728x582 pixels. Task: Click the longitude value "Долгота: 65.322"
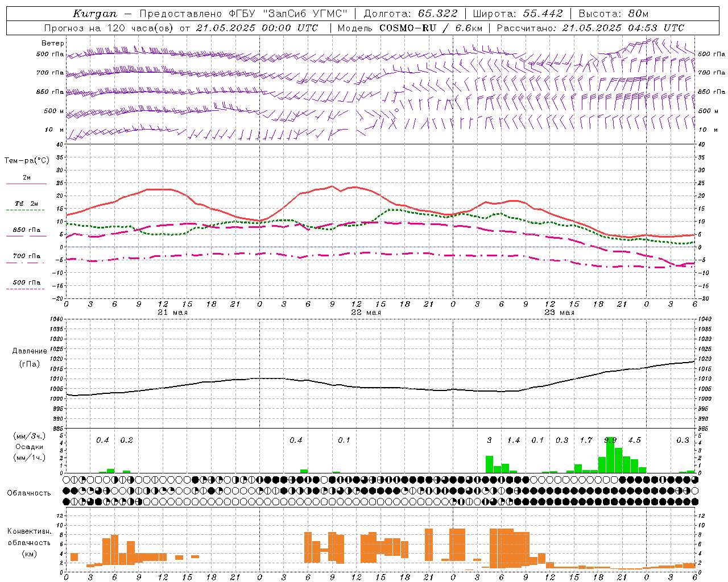click(411, 14)
